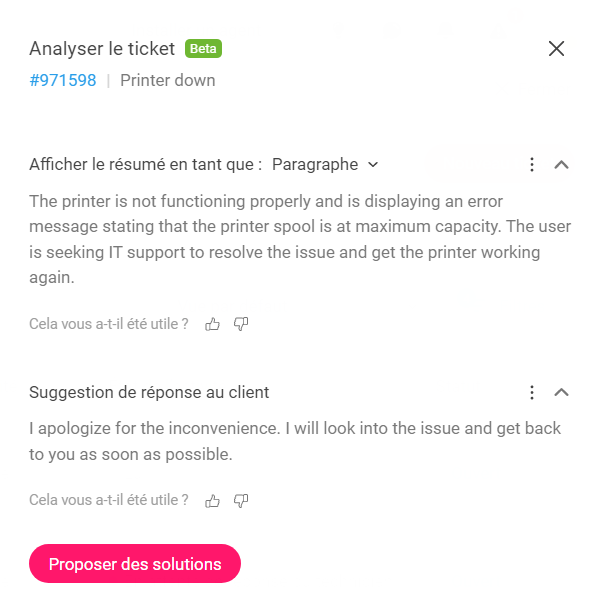
Task: Click the small arrow beside Paragraphe
Action: [373, 165]
